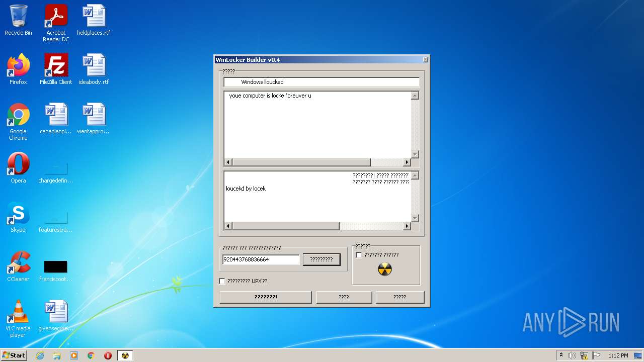The image size is (644, 362).
Task: Open the Recycle Bin desktop icon
Action: point(18,20)
